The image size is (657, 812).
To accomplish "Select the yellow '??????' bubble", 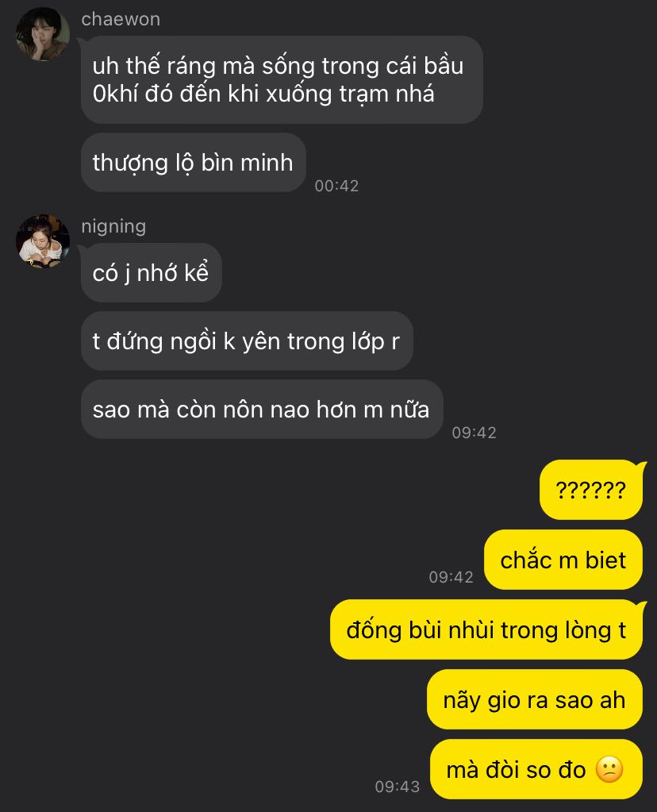I will (x=591, y=490).
